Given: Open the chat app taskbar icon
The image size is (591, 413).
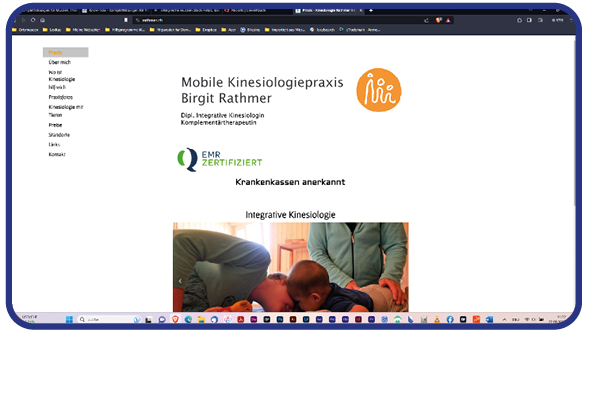Looking at the screenshot, I should pyautogui.click(x=162, y=320).
